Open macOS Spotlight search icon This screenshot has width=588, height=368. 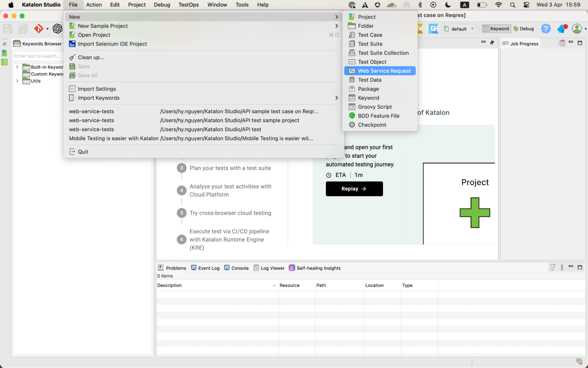point(512,5)
